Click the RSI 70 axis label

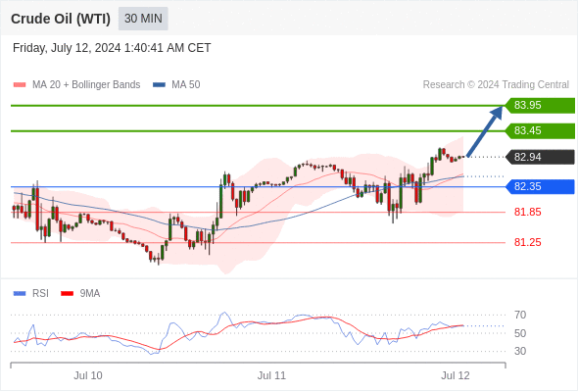coord(520,315)
